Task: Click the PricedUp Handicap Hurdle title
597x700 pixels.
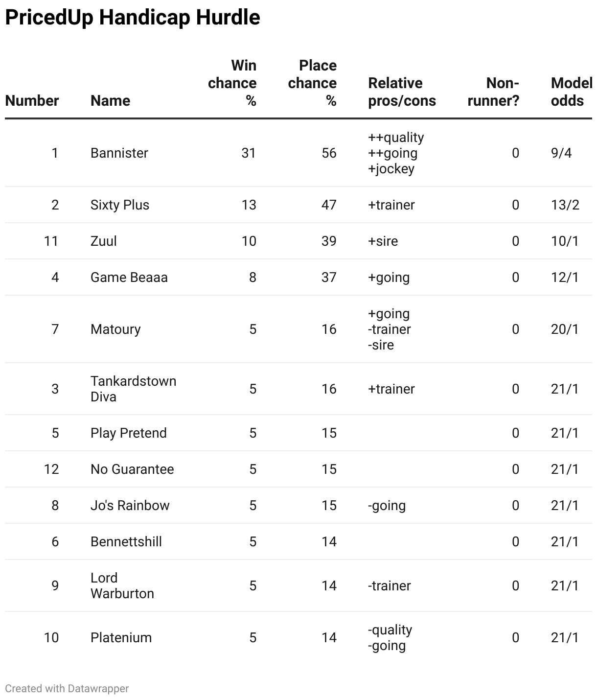Action: coord(133,18)
